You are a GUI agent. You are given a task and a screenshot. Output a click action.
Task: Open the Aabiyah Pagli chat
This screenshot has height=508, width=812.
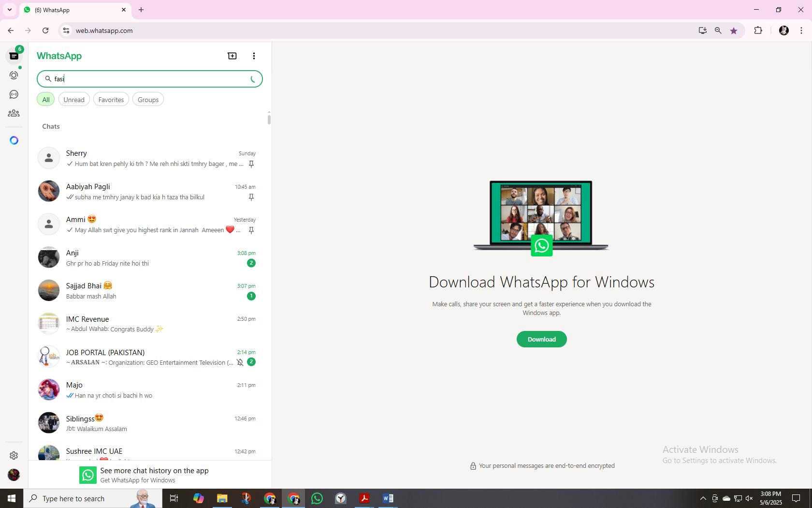coord(150,191)
